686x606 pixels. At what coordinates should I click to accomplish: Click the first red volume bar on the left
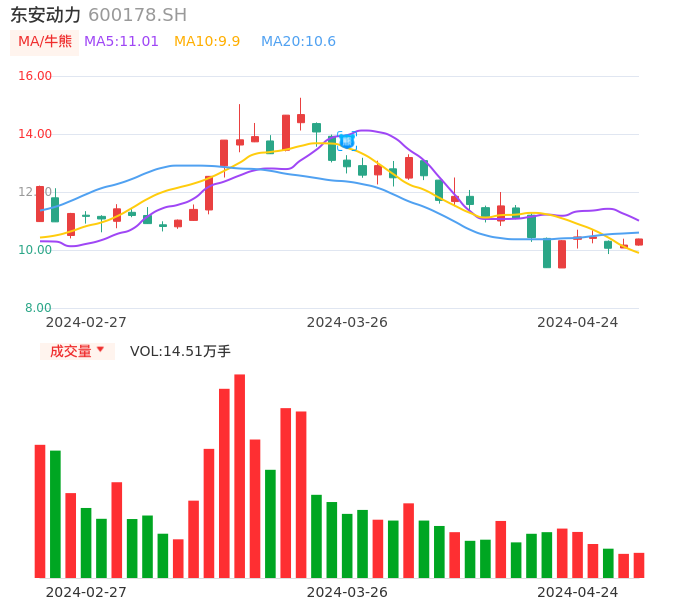click(40, 511)
